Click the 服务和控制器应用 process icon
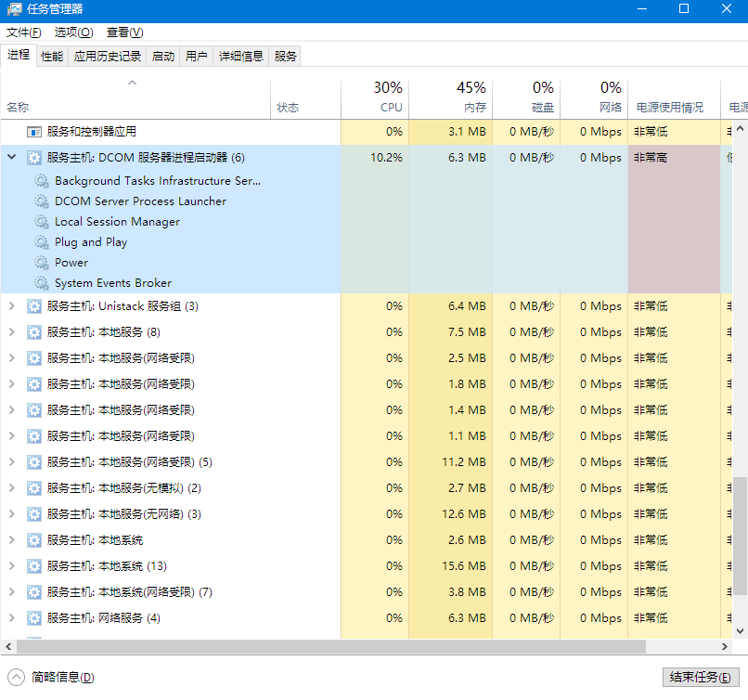Viewport: 748px width, 700px height. (34, 132)
